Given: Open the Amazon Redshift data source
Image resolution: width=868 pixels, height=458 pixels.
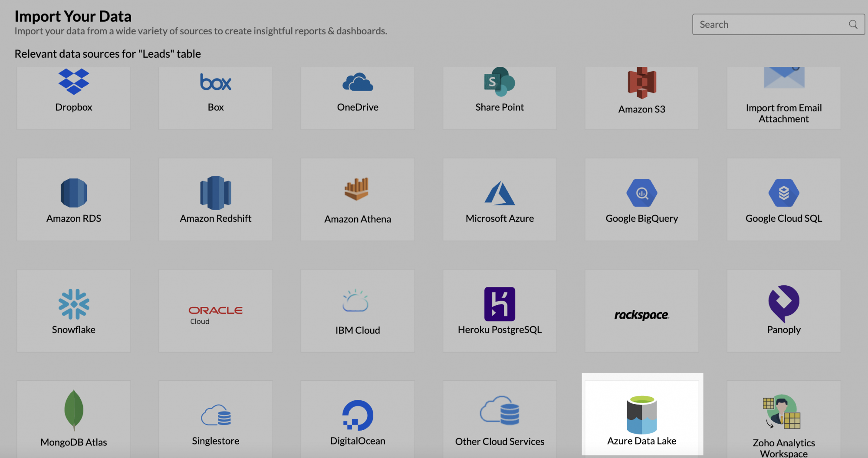Looking at the screenshot, I should point(215,200).
